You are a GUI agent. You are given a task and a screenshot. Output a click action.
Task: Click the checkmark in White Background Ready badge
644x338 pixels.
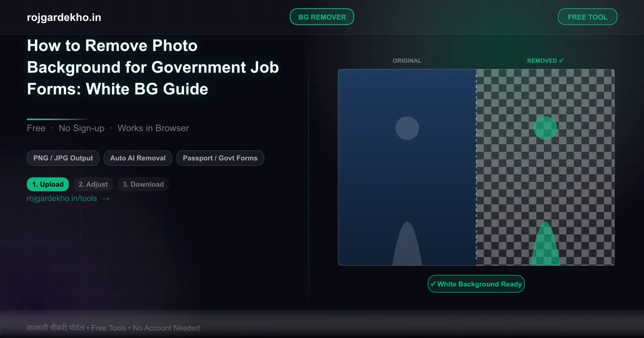(433, 284)
